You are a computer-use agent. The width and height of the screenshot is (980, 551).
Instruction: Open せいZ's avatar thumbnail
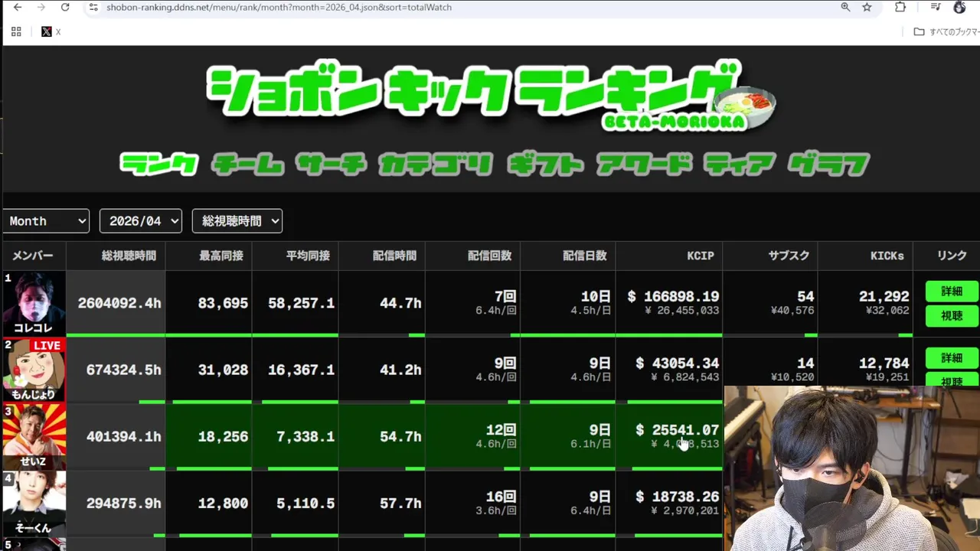34,436
